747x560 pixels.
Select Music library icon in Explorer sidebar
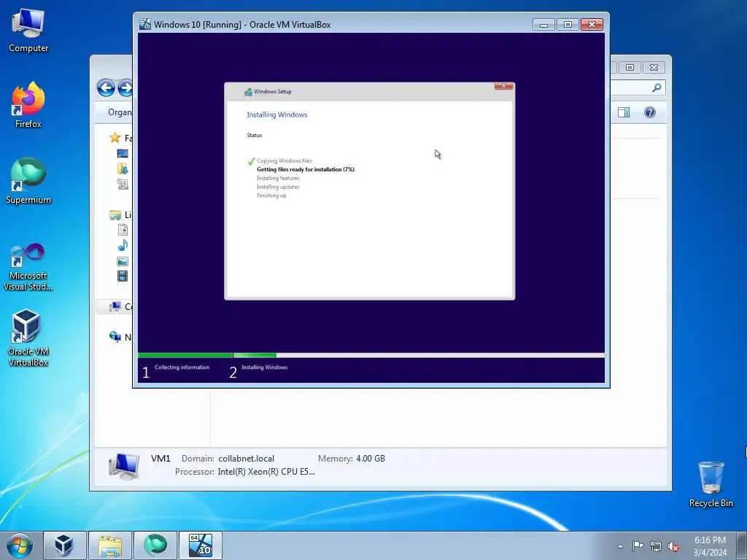(123, 245)
